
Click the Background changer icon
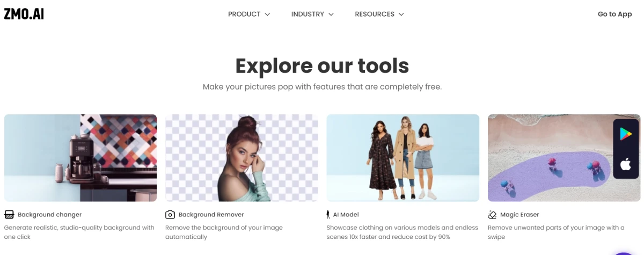click(9, 215)
